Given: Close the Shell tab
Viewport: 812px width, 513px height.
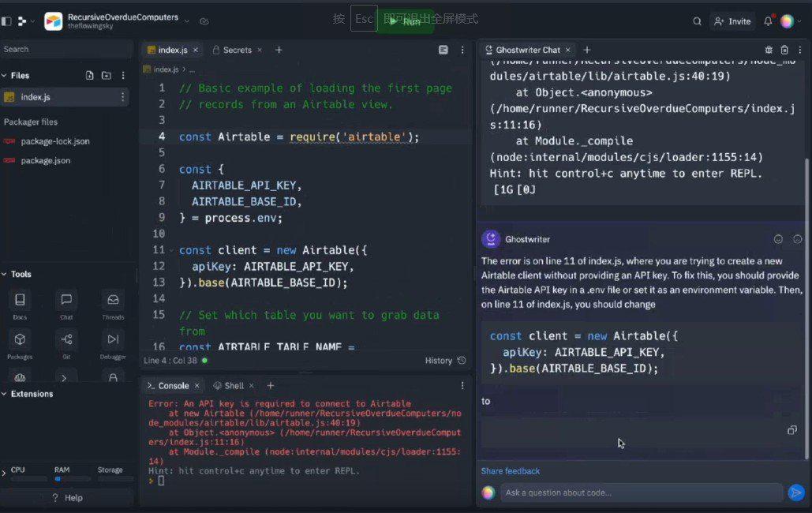Looking at the screenshot, I should tap(252, 386).
